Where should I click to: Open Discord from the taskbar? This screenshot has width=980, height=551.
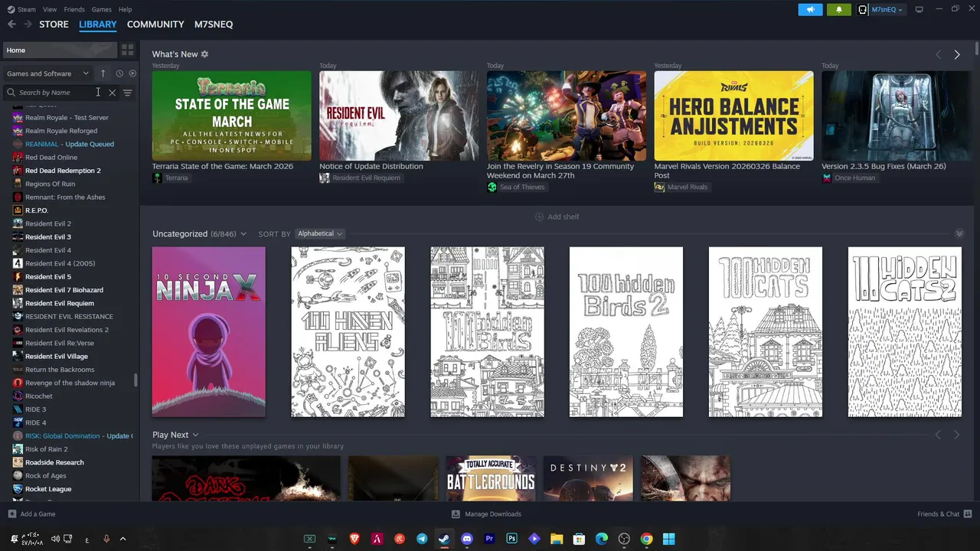pyautogui.click(x=467, y=539)
